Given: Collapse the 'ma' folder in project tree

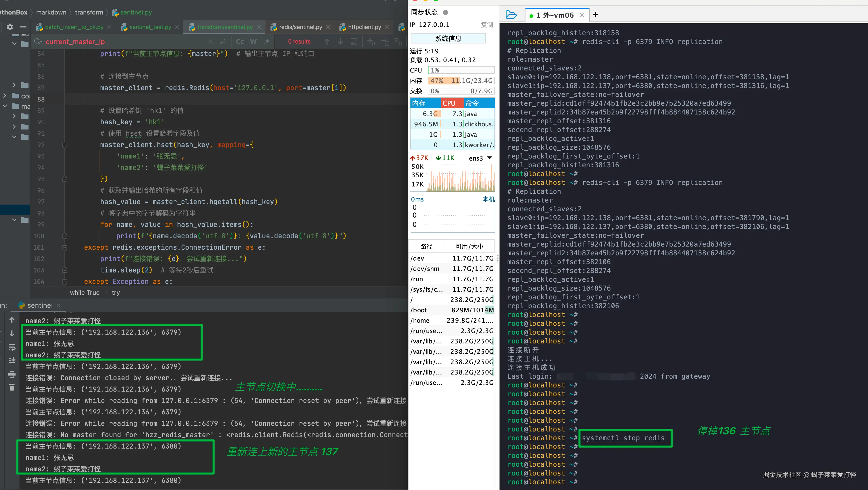Looking at the screenshot, I should (x=5, y=106).
